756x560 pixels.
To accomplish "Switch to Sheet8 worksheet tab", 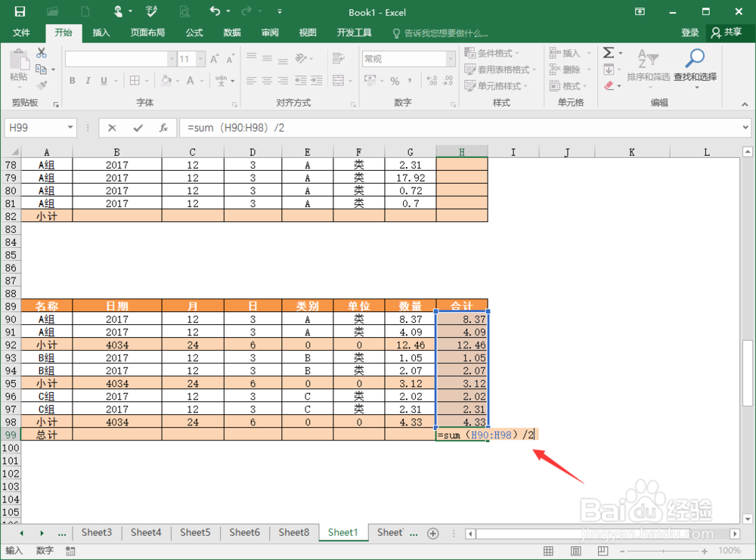I will click(293, 533).
